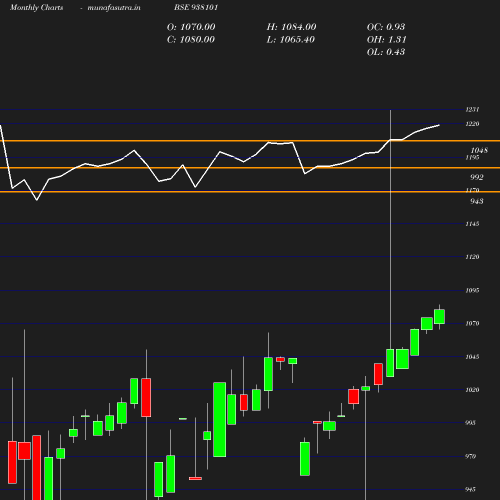This screenshot has height=500, width=500.
Task: Click the 1045 price axis label
Action: coord(472,357)
